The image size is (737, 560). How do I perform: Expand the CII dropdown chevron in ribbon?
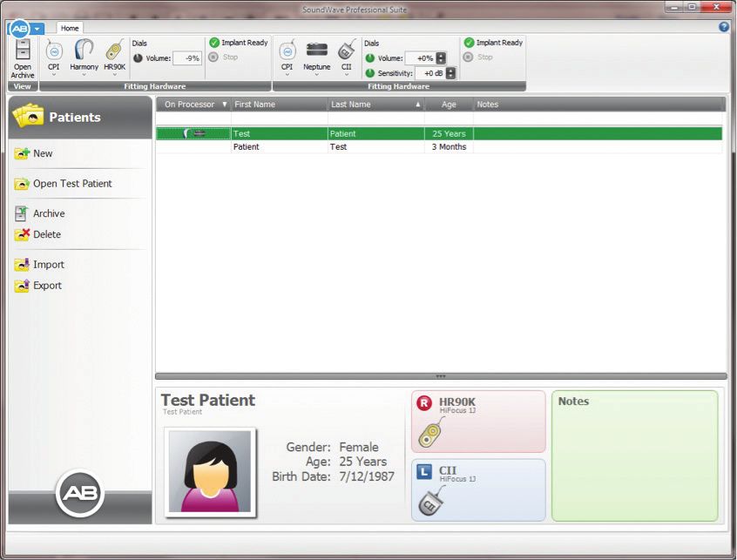pos(347,74)
